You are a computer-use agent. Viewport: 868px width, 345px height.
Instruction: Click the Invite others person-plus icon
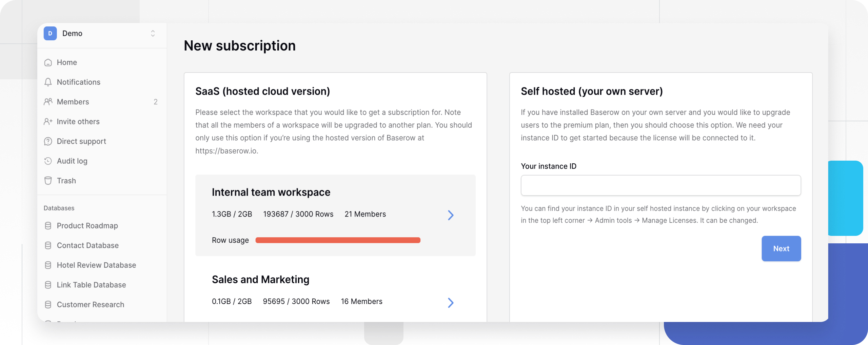[48, 122]
